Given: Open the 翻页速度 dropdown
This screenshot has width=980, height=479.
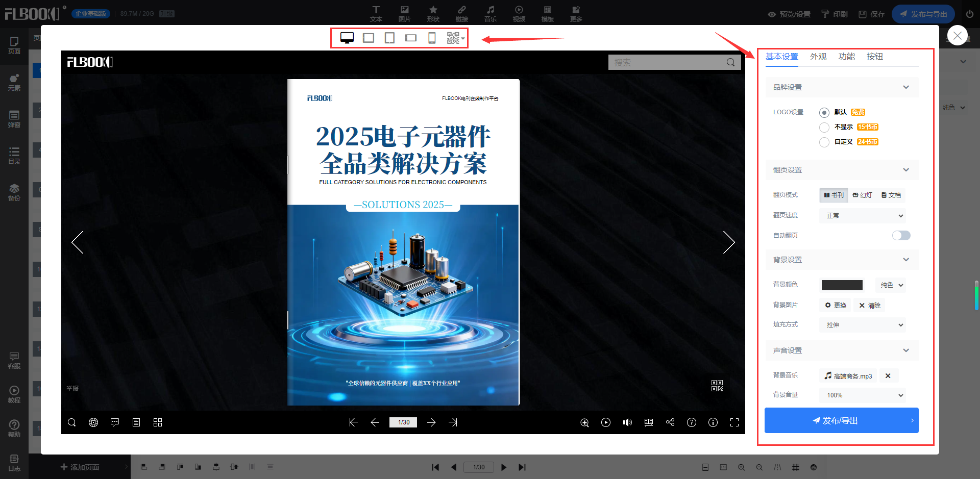Looking at the screenshot, I should point(863,216).
